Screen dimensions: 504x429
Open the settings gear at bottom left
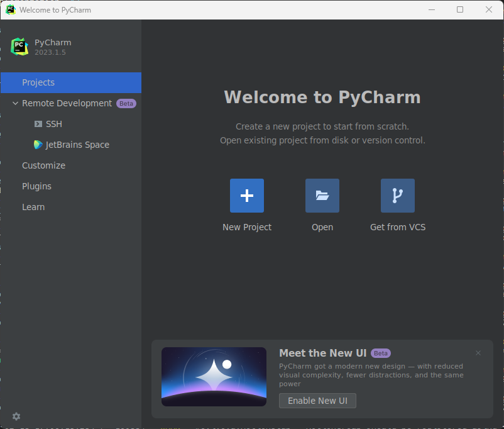16,416
